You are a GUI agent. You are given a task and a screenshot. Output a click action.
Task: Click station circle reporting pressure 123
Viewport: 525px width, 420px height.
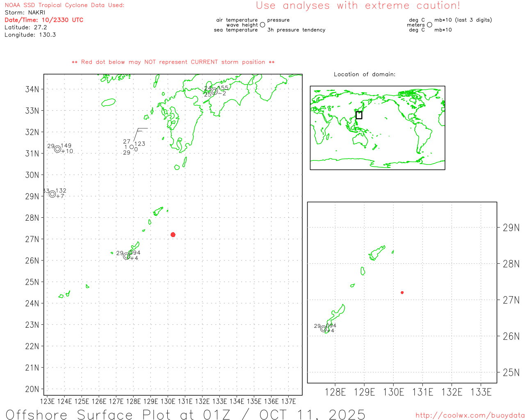pos(132,147)
